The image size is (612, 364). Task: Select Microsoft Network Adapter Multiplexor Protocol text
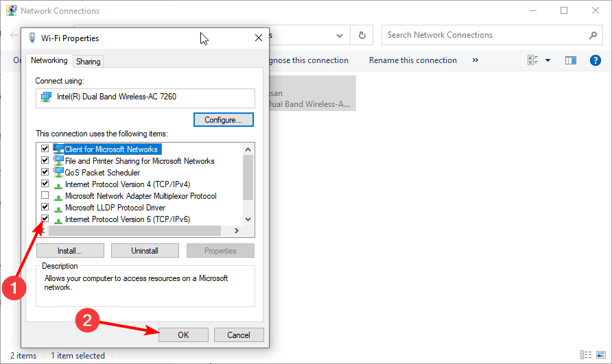click(x=141, y=196)
